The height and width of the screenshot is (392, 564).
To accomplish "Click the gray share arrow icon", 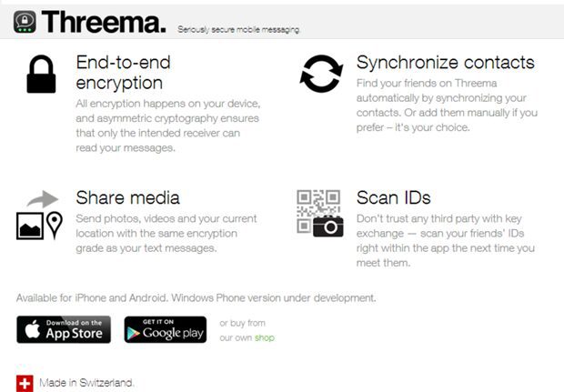I will (x=43, y=199).
